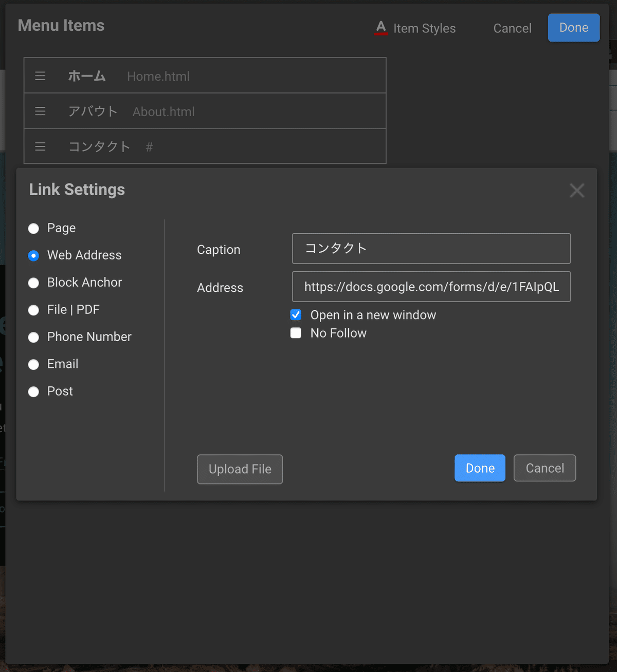
Task: Open Item Styles via the A icon
Action: (x=381, y=28)
